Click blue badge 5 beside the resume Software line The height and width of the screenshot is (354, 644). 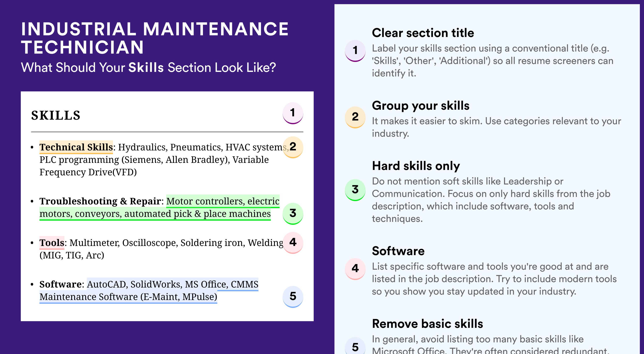click(x=293, y=296)
